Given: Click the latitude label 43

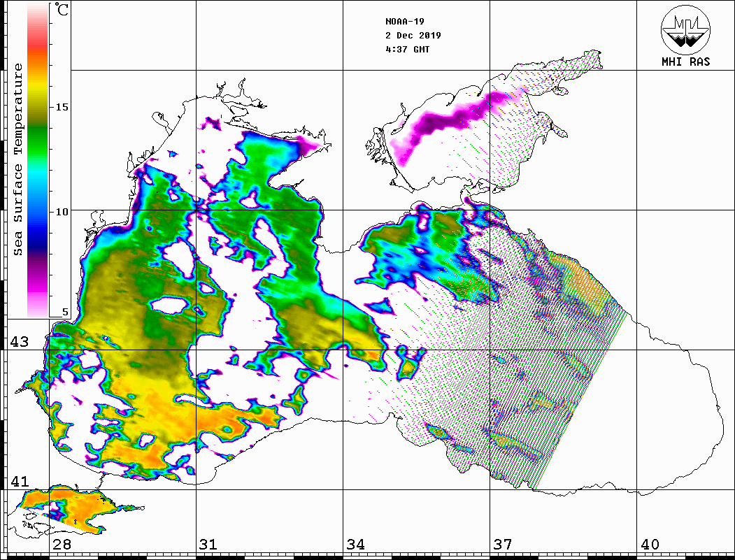Looking at the screenshot, I should 19,342.
